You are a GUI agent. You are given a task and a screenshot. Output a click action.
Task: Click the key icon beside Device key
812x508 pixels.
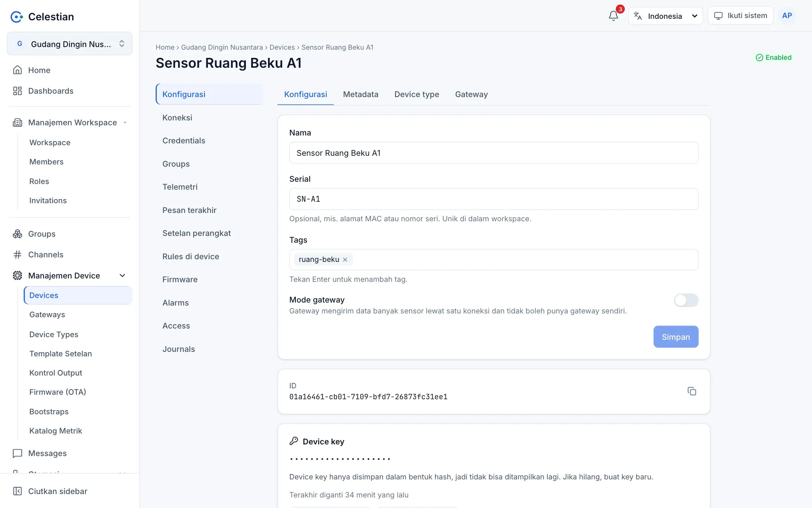coord(294,441)
